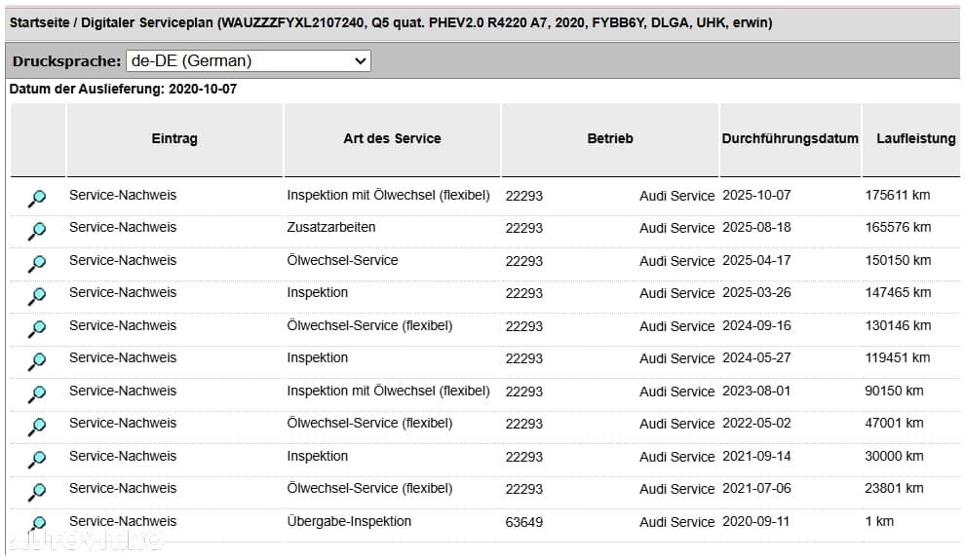Select the 175611 km mileage cell
Viewport: 965px width, 560px height.
pos(898,195)
